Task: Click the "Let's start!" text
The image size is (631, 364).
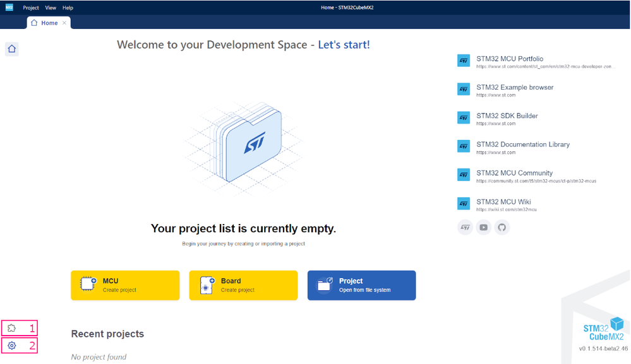Action: click(344, 45)
